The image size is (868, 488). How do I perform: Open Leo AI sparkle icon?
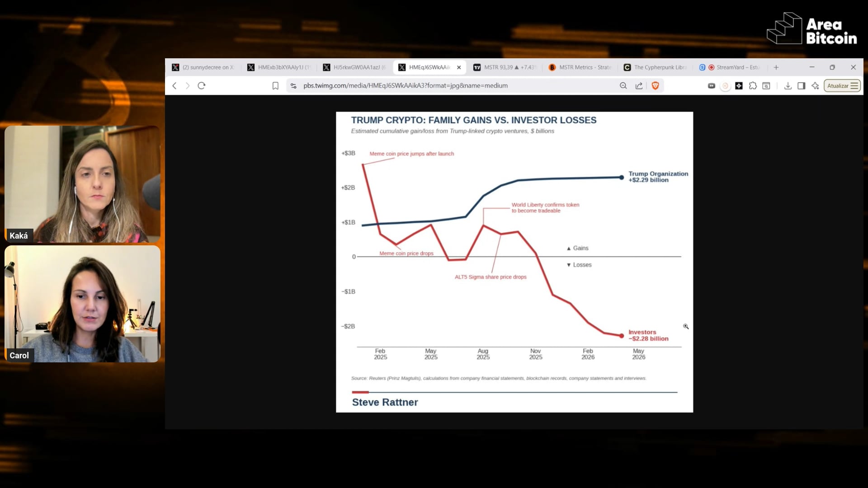click(x=815, y=86)
